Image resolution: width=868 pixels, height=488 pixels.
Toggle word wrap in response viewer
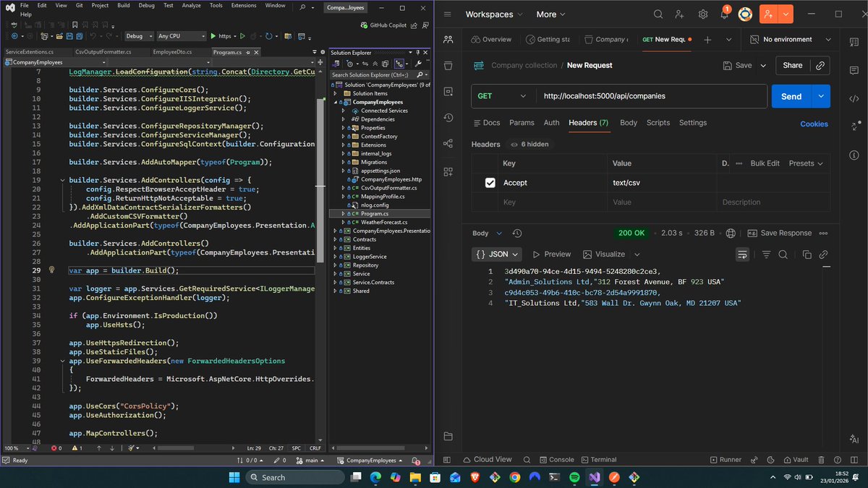[x=742, y=254]
